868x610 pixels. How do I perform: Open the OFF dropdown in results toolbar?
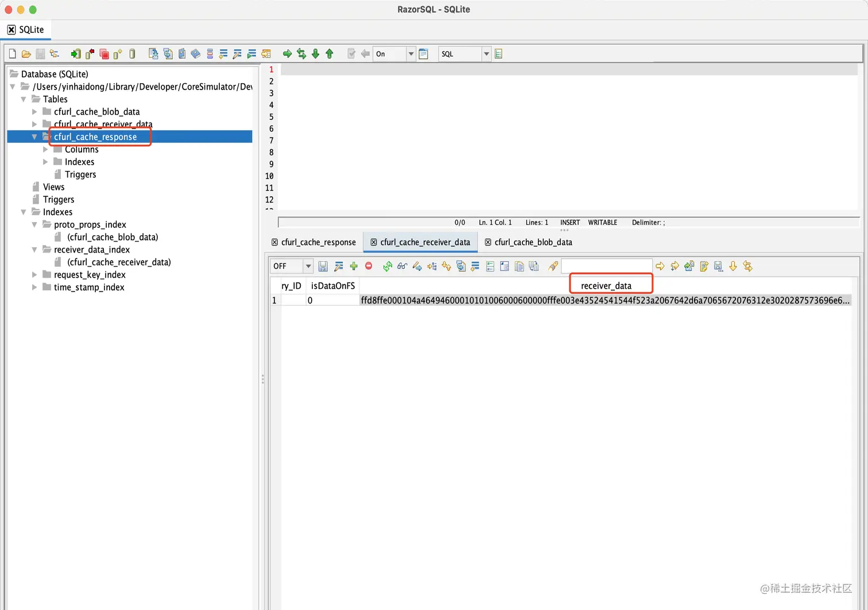coord(308,266)
